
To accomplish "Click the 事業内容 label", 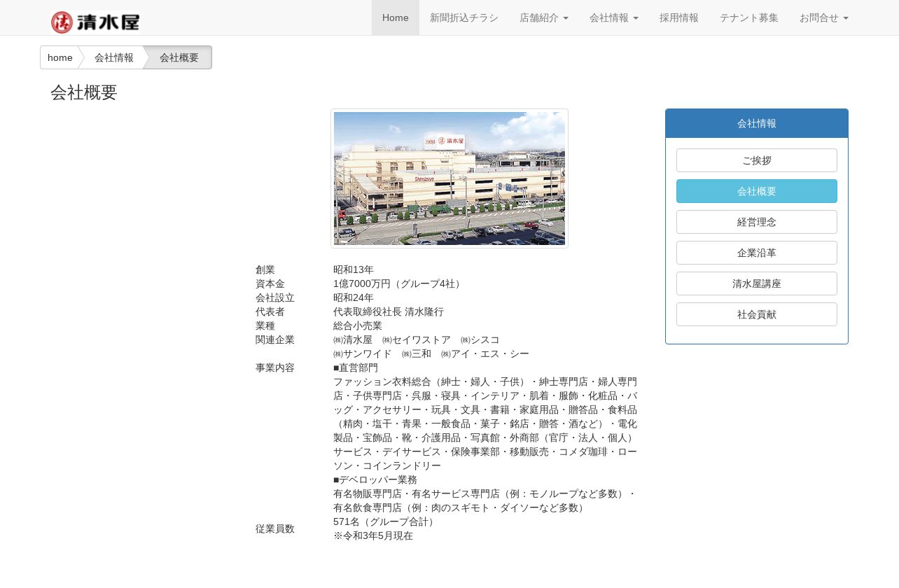I will [x=275, y=367].
